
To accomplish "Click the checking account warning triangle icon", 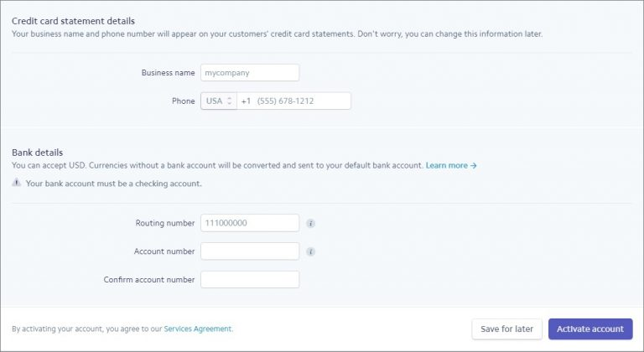I will click(x=17, y=183).
